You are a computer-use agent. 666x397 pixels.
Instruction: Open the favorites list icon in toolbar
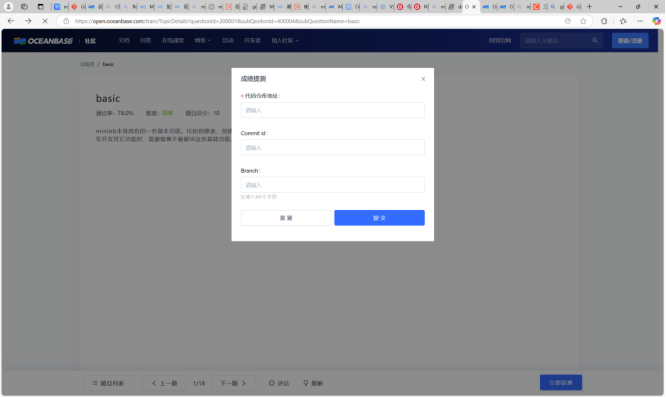point(623,21)
